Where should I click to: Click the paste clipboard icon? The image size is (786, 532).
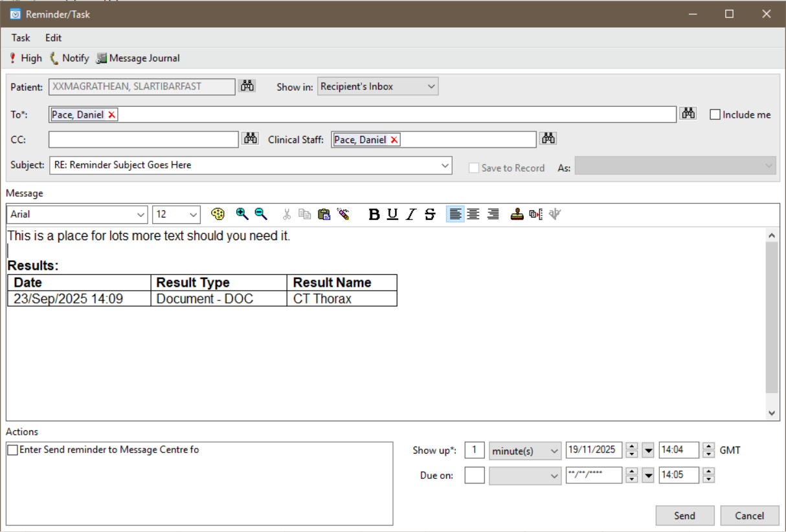[324, 215]
